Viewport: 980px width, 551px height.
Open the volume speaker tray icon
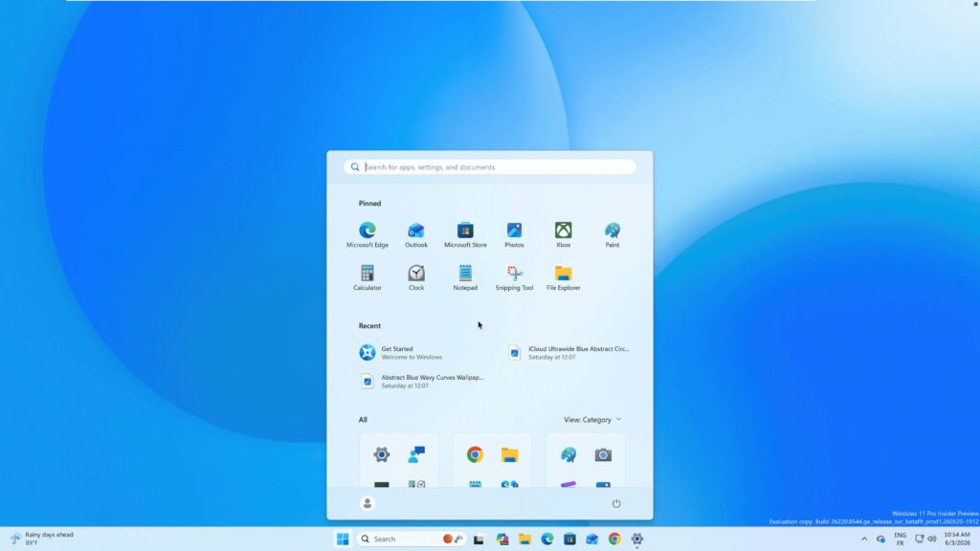[932, 539]
